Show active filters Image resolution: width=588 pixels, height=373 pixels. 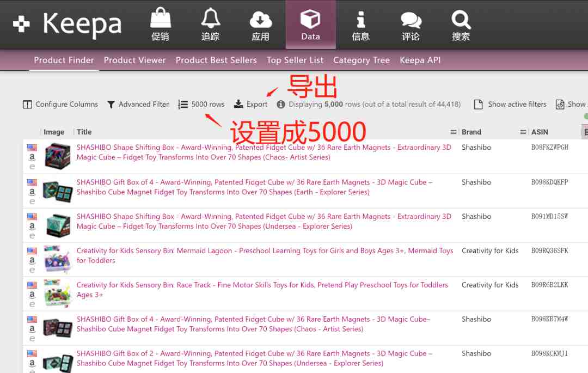tap(510, 104)
